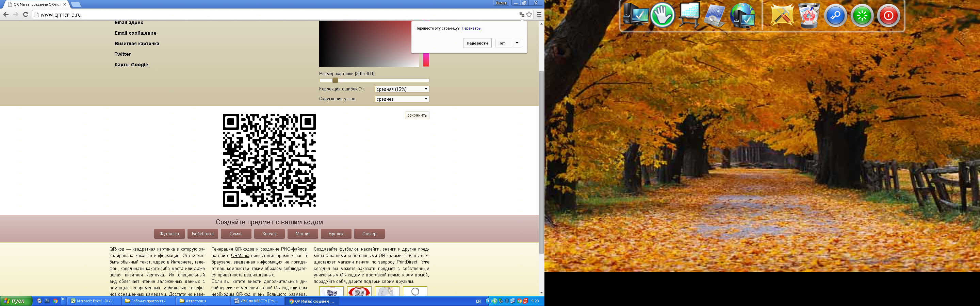Image resolution: width=980 pixels, height=306 pixels.
Task: Open Коррекция ошибок dropdown средняя (15%)
Action: [x=402, y=89]
